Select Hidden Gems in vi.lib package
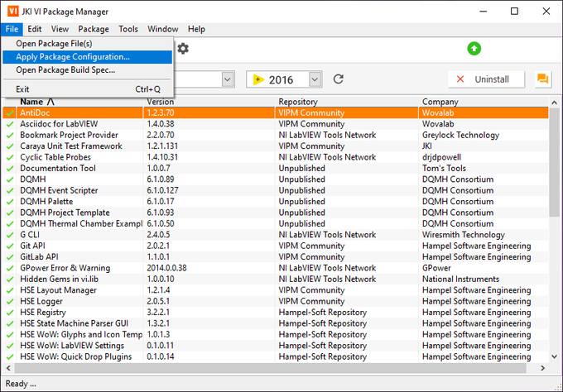This screenshot has height=392, width=563. 276,280
